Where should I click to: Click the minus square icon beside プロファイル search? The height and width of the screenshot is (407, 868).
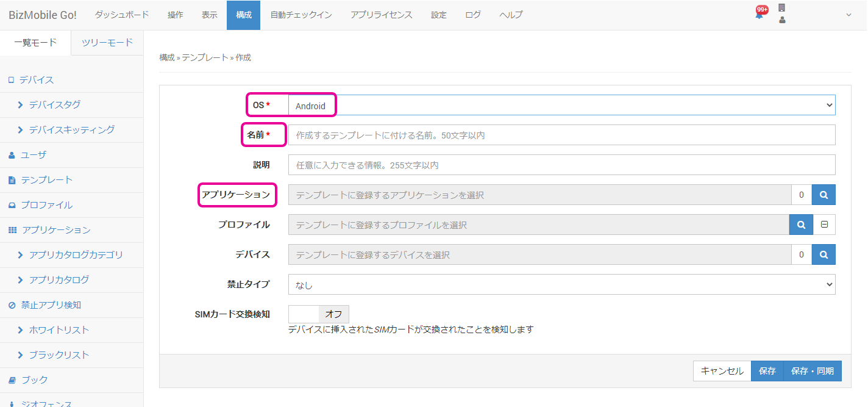(824, 225)
